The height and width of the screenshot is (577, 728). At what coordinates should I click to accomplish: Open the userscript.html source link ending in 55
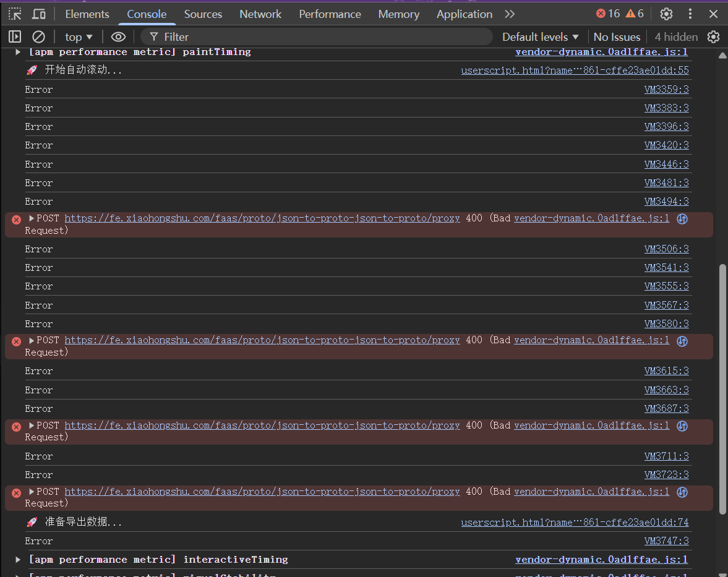pyautogui.click(x=575, y=71)
